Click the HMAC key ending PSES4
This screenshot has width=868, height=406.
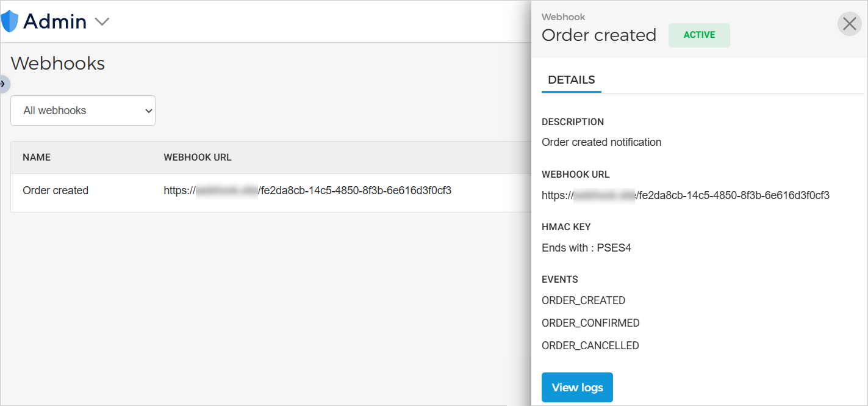click(x=586, y=248)
